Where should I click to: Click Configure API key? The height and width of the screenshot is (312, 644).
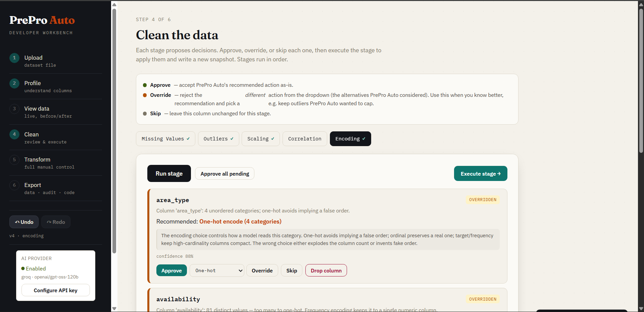coord(56,290)
